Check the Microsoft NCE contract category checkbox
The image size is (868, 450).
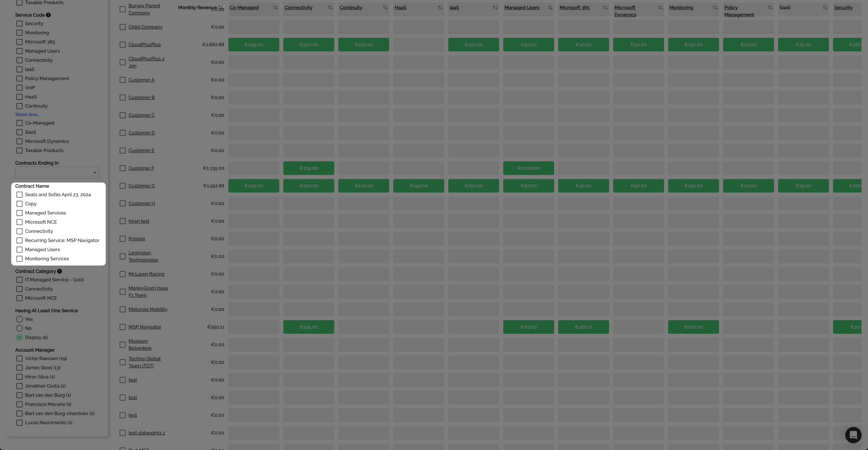click(x=20, y=298)
